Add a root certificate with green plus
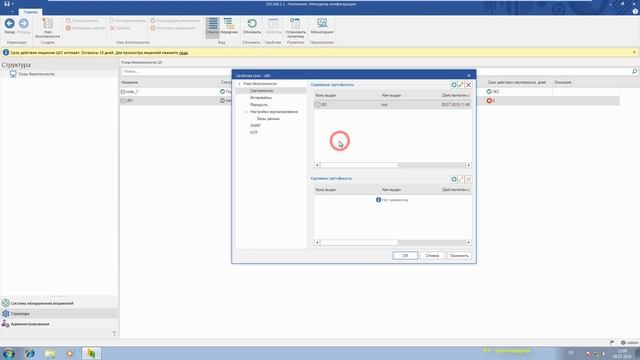640x360 pixels. [x=454, y=179]
